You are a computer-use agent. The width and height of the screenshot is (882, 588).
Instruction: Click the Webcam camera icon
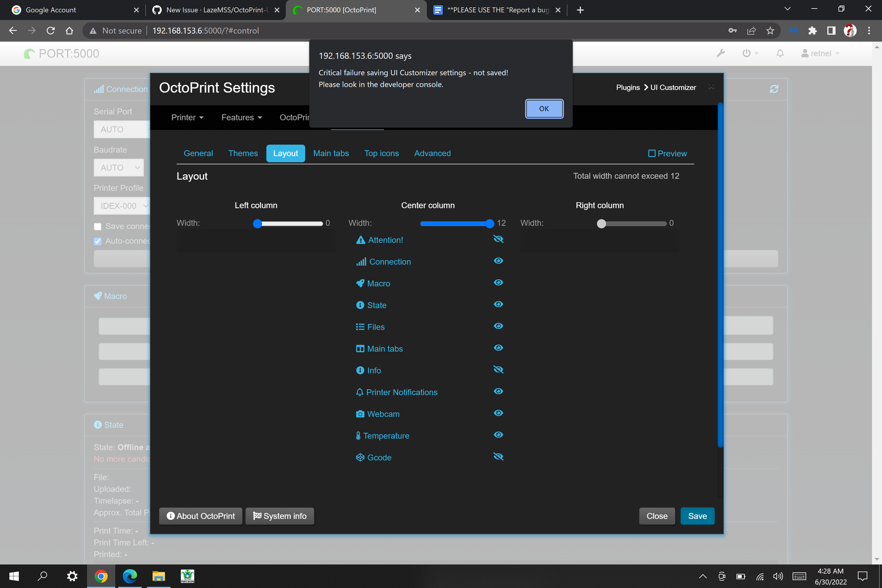point(360,414)
